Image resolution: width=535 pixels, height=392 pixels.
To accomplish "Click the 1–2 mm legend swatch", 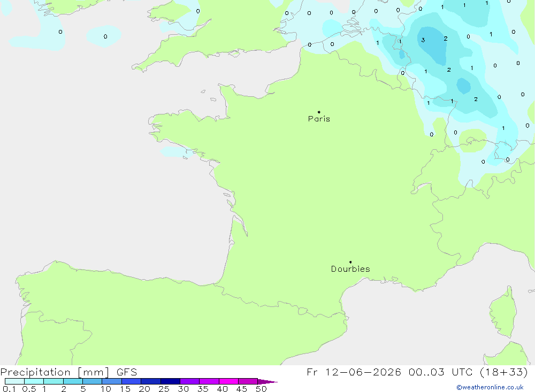I will coord(53,381).
